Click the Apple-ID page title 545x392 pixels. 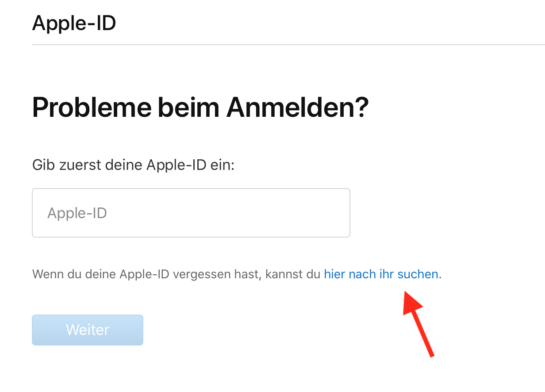(74, 23)
